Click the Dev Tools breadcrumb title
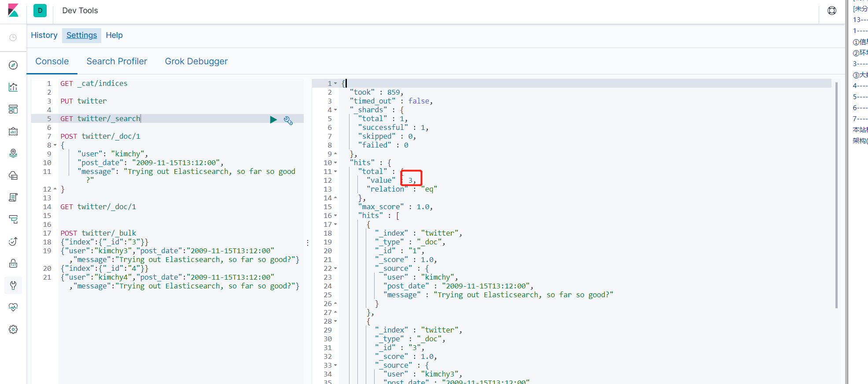The width and height of the screenshot is (868, 384). click(x=80, y=11)
